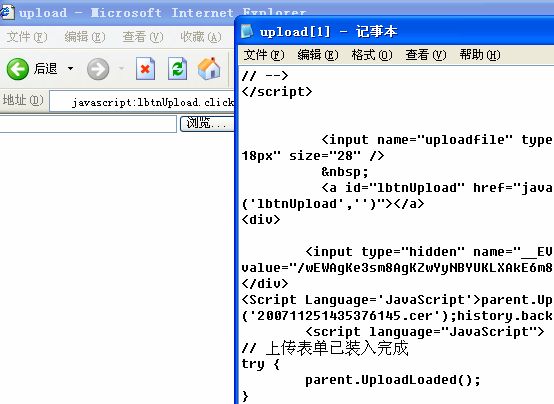Click the </script> line in Notepad
The width and height of the screenshot is (554, 404).
click(277, 92)
